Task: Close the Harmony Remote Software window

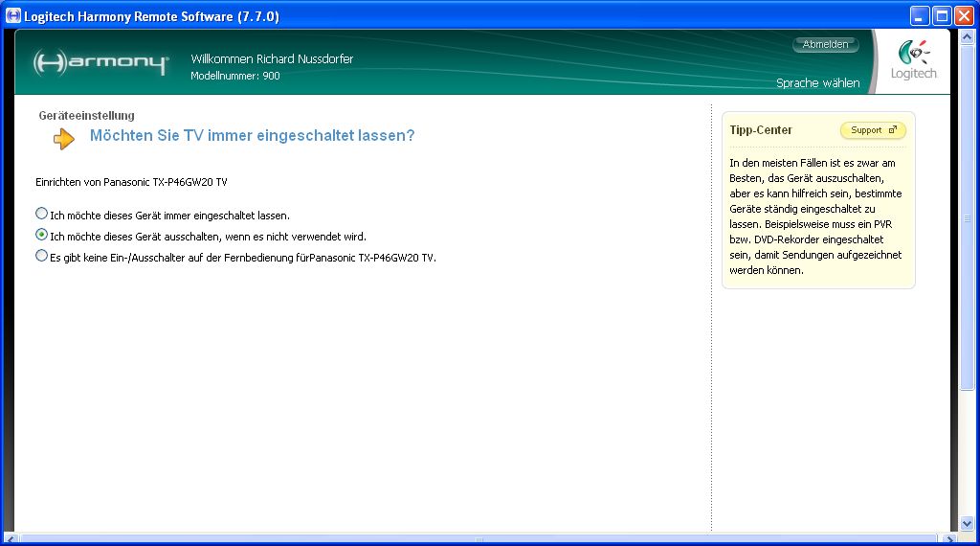Action: 964,16
